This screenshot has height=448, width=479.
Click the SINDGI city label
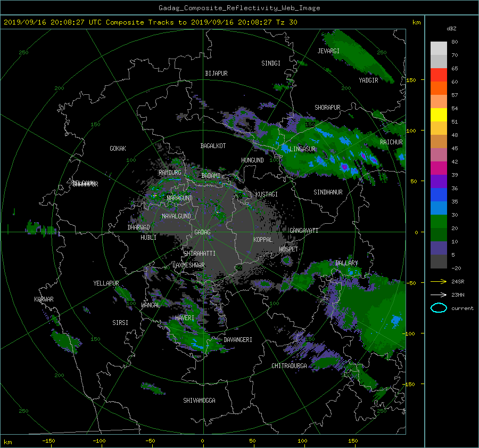[x=271, y=63]
